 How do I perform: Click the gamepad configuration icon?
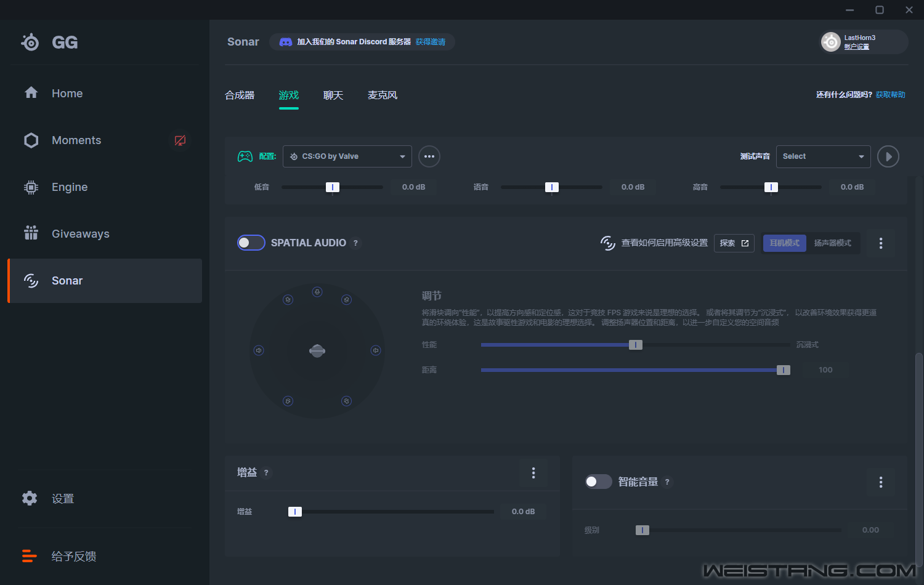point(245,156)
